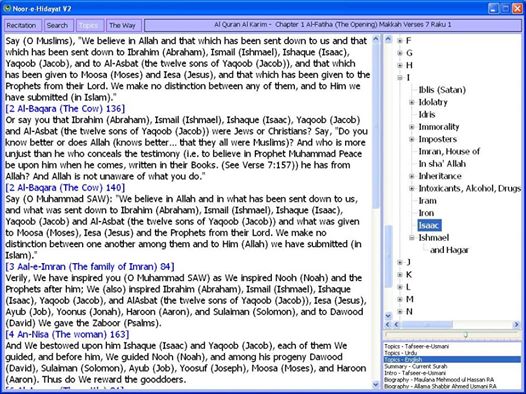Expand the Immorality subtopics
This screenshot has height=394, width=526.
pos(412,127)
